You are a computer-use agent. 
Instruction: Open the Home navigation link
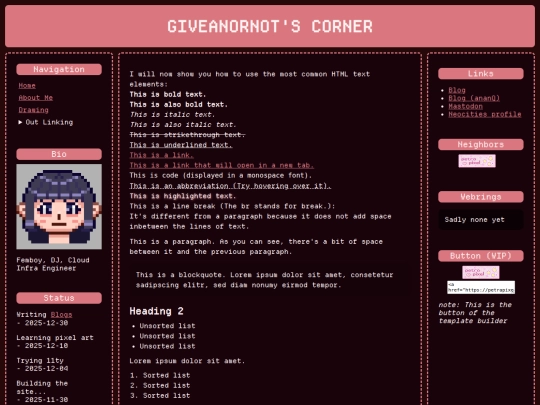pos(27,85)
